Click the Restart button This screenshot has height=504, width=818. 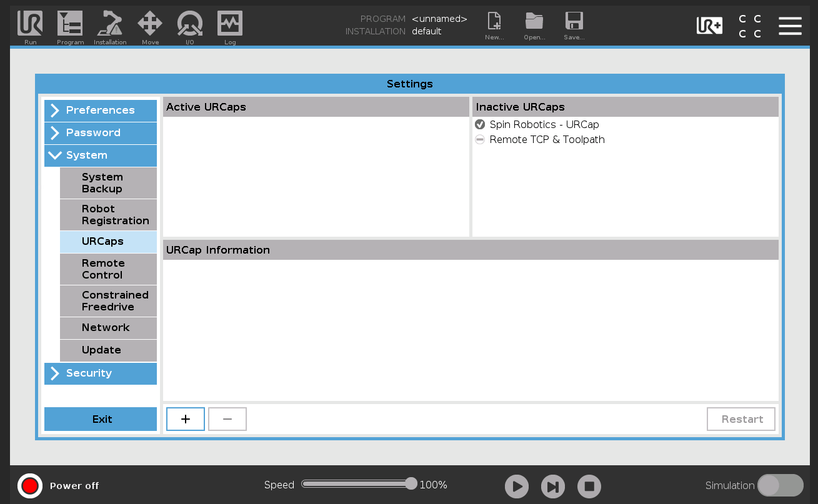click(x=741, y=419)
